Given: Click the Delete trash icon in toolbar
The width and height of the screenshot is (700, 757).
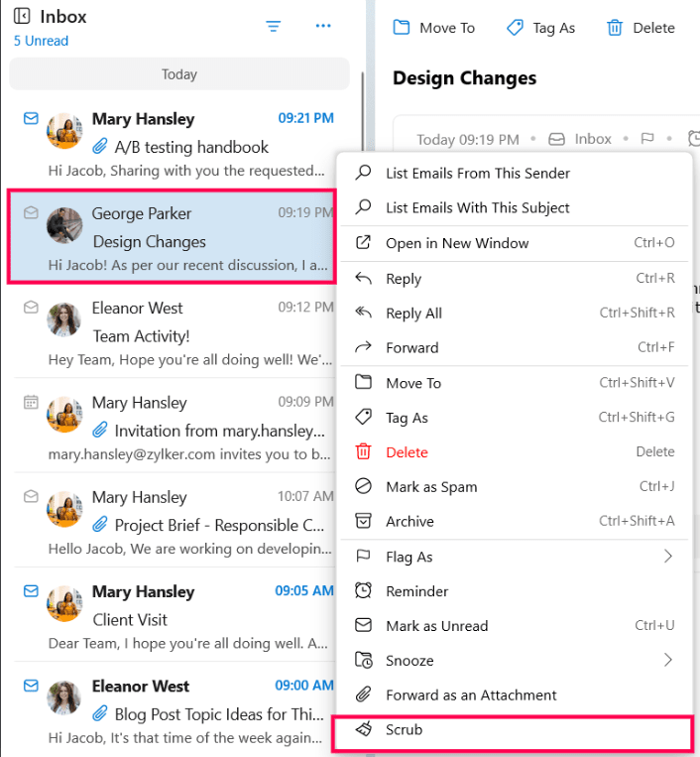Looking at the screenshot, I should coord(615,28).
